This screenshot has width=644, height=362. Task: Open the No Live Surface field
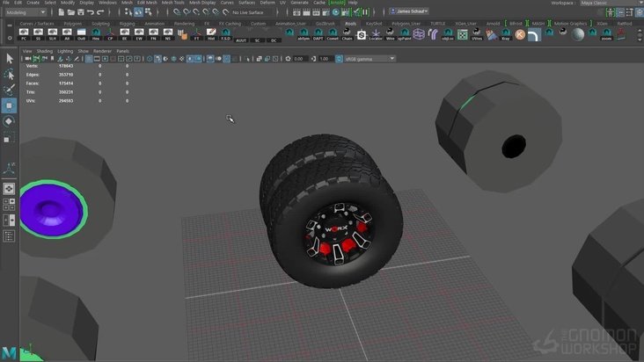click(253, 12)
